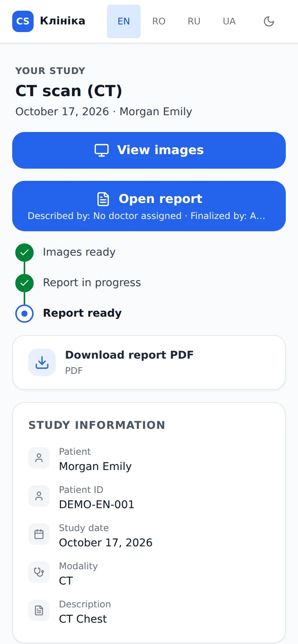This screenshot has width=298, height=644.
Task: Click the "Report ready" status text
Action: pos(82,313)
